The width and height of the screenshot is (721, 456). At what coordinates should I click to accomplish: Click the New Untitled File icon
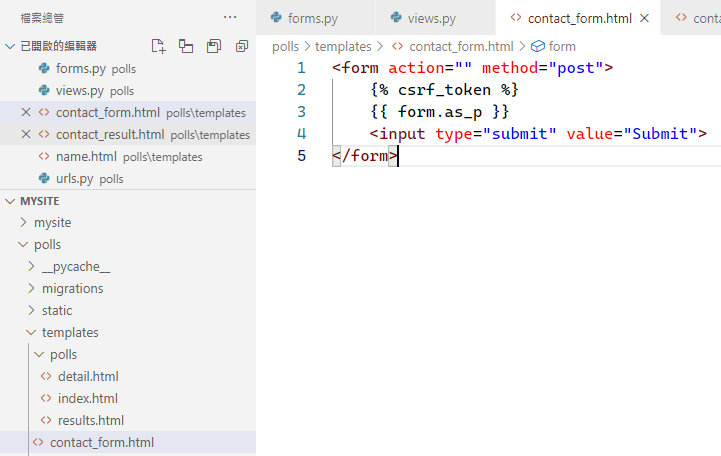point(158,46)
